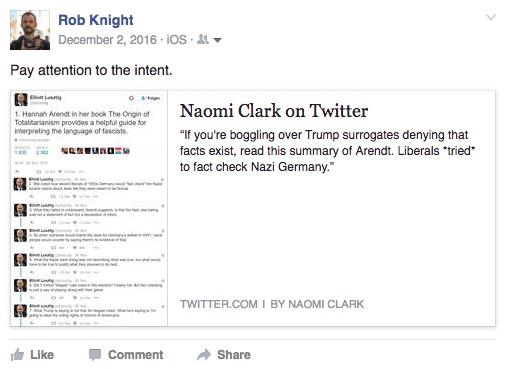Click the tweet thread preview thumbnail
This screenshot has width=505, height=369.
[89, 208]
